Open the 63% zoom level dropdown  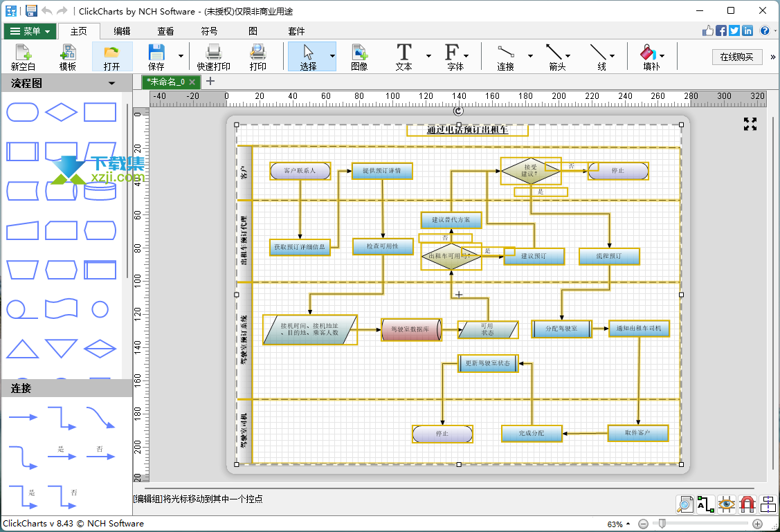(x=618, y=524)
